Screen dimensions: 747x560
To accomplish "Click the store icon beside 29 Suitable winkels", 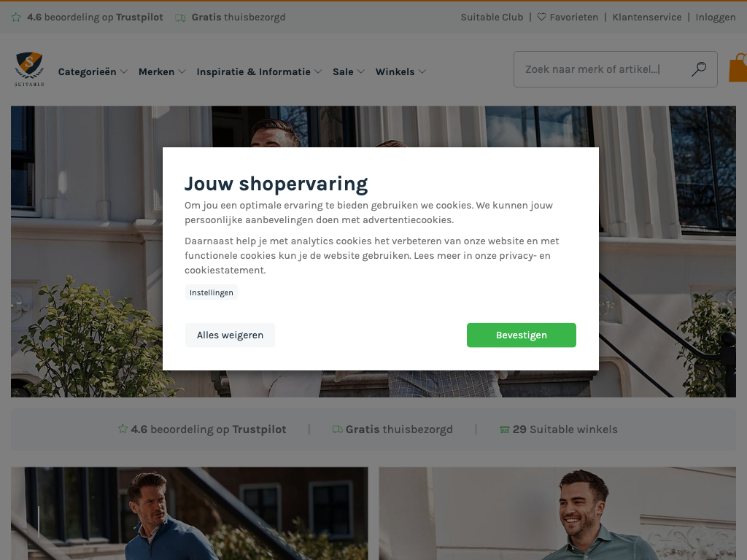I will click(505, 429).
